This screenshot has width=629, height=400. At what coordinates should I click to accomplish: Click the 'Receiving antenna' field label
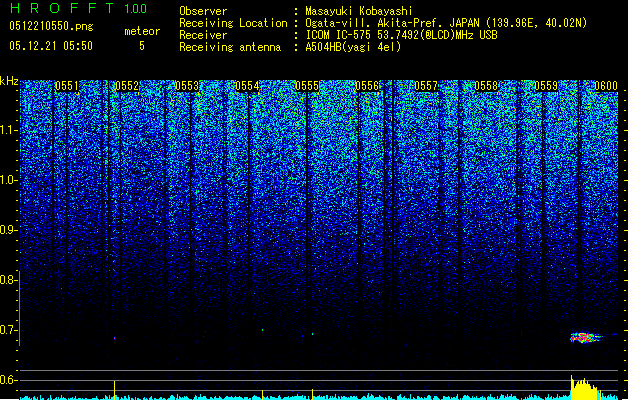pyautogui.click(x=230, y=47)
